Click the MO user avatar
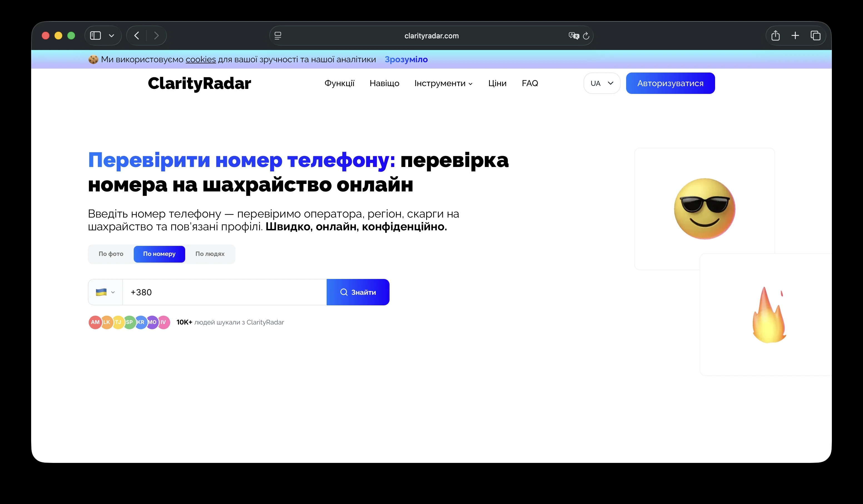Viewport: 863px width, 504px height. tap(152, 322)
